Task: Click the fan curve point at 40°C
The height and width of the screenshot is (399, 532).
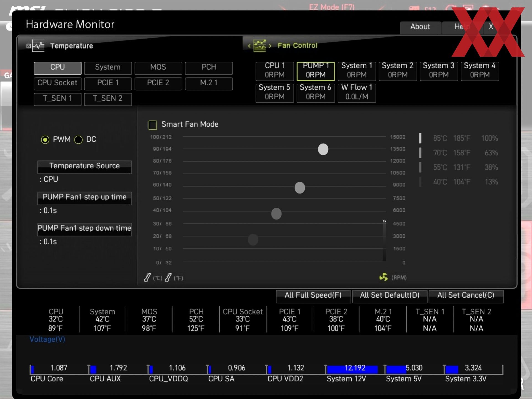Action: [x=276, y=214]
